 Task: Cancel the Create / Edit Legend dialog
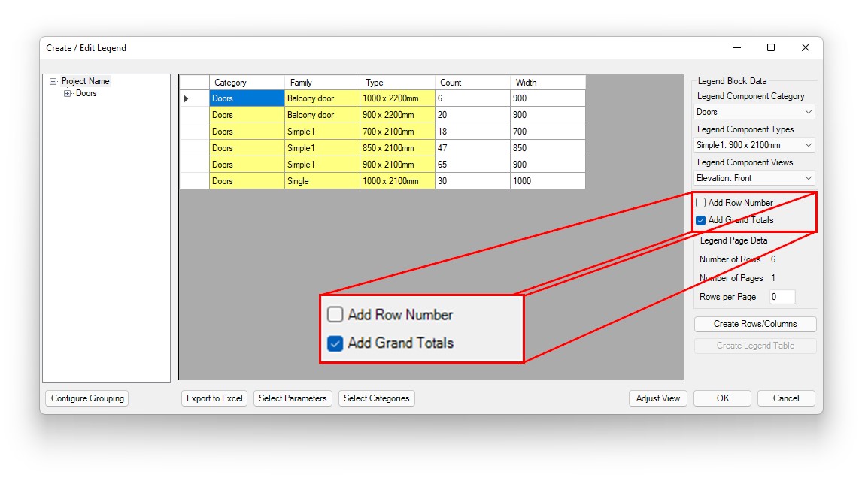(x=786, y=398)
